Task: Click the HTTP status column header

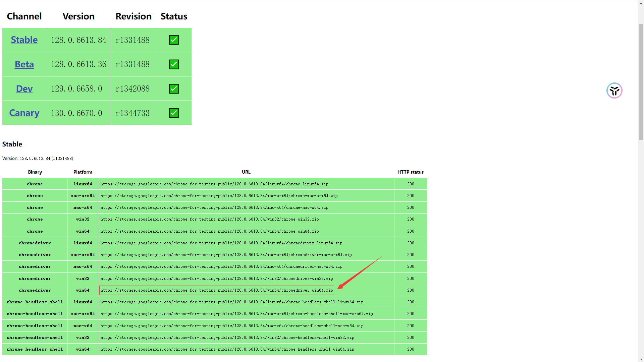Action: click(411, 172)
